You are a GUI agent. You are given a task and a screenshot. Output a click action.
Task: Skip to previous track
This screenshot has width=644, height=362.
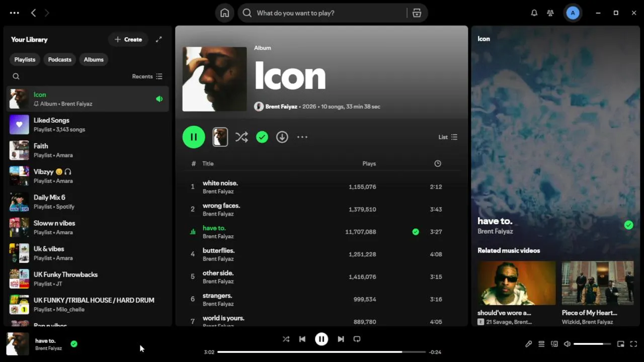pyautogui.click(x=302, y=339)
